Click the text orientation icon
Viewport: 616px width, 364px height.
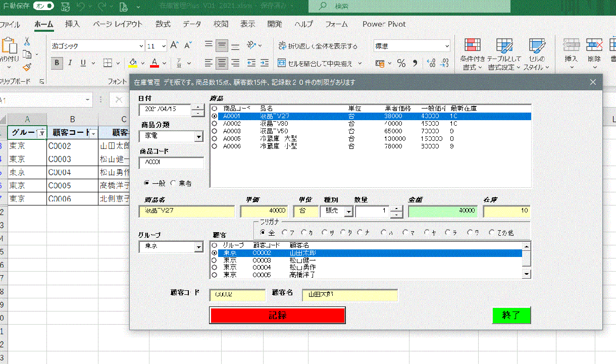tap(251, 45)
